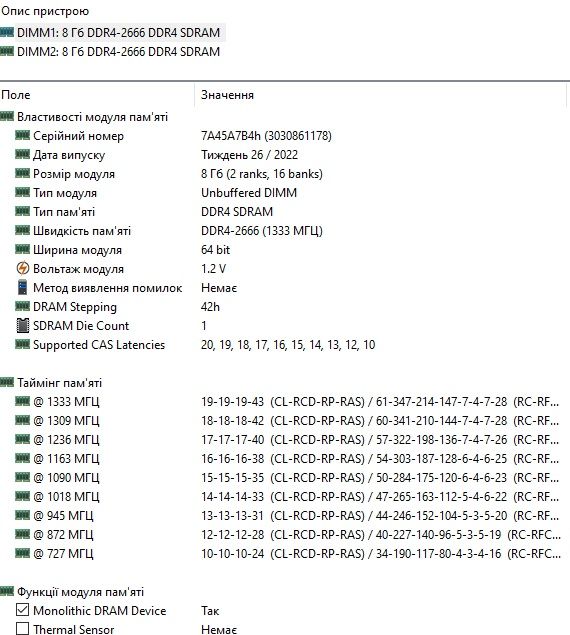Image resolution: width=570 pixels, height=635 pixels.
Task: Click icon beside Функції модуля пам'яті
Action: (x=7, y=591)
